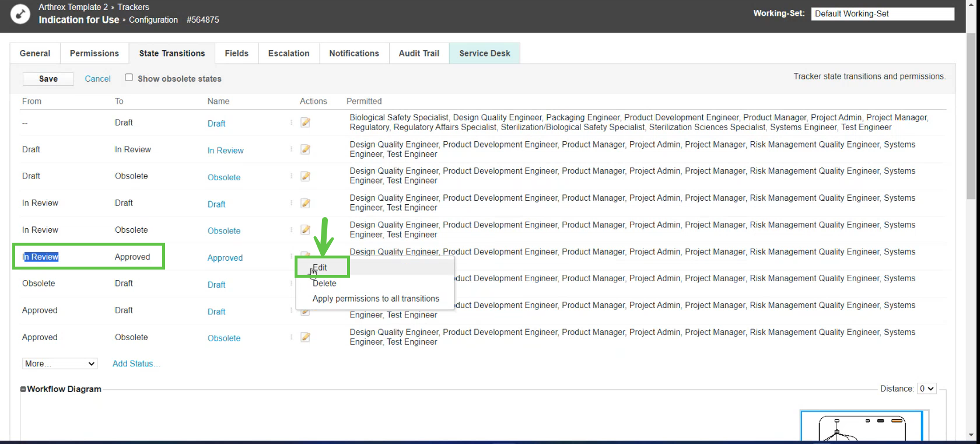
Task: Click edit icon for Draft to In Review row
Action: [305, 149]
